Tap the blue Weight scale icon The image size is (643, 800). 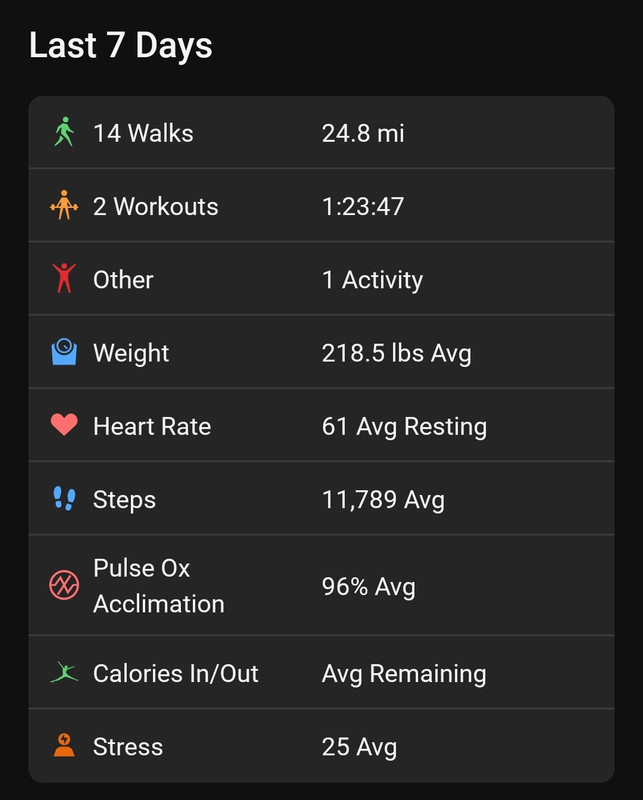pyautogui.click(x=64, y=352)
